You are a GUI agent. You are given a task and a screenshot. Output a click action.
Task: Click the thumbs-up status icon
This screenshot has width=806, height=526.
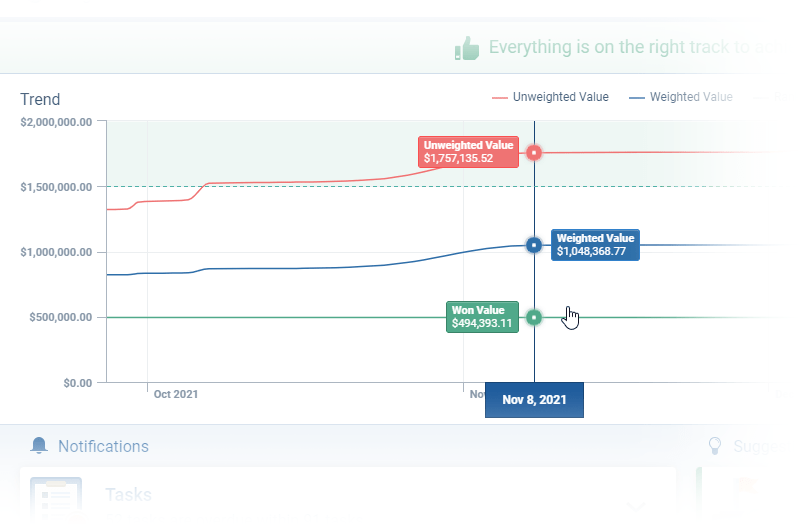466,47
